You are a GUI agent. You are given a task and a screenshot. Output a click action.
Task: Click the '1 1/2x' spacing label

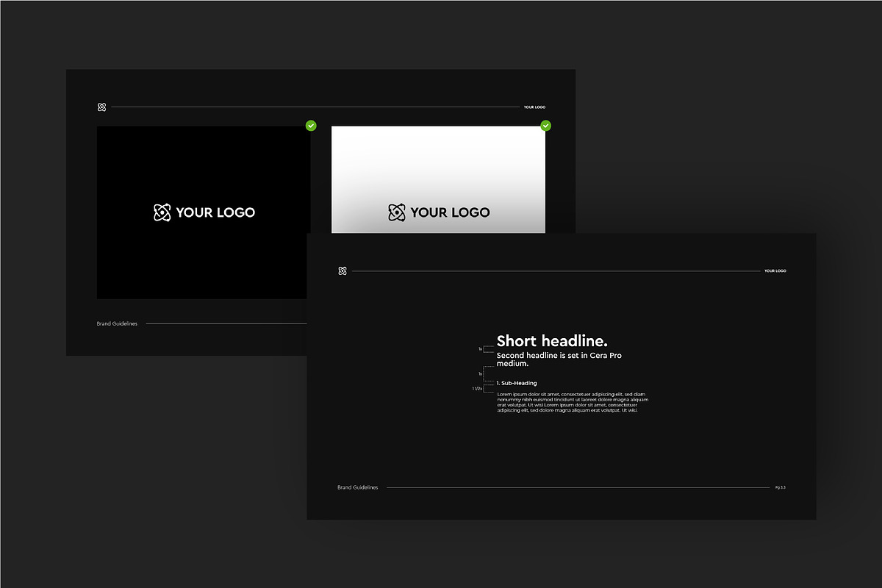pyautogui.click(x=476, y=388)
